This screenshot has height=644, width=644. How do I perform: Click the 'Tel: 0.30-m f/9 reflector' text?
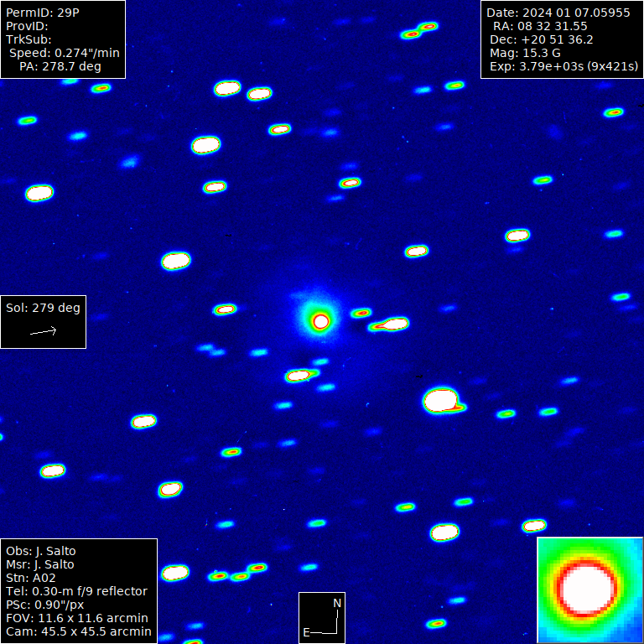coord(76,591)
